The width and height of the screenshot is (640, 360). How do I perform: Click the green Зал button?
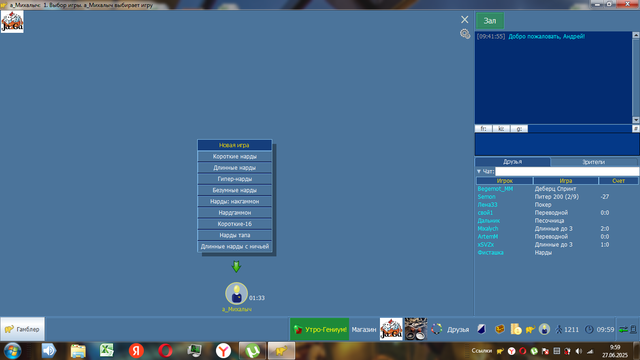pyautogui.click(x=490, y=21)
